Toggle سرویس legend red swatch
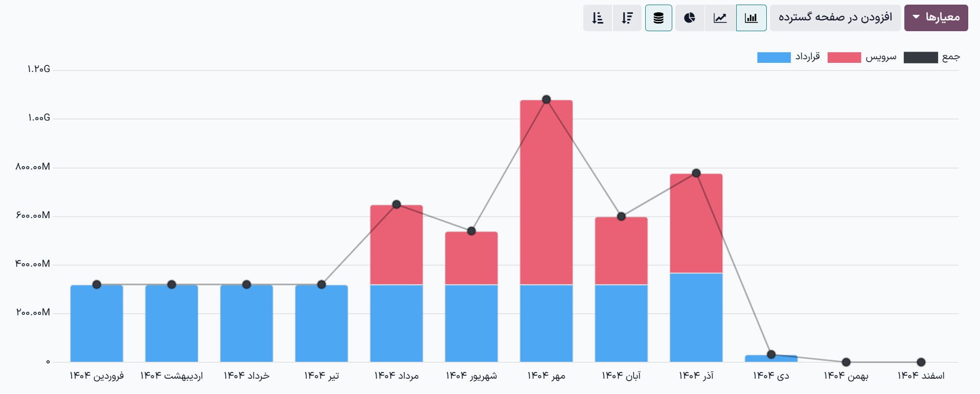The height and width of the screenshot is (394, 980). 844,57
